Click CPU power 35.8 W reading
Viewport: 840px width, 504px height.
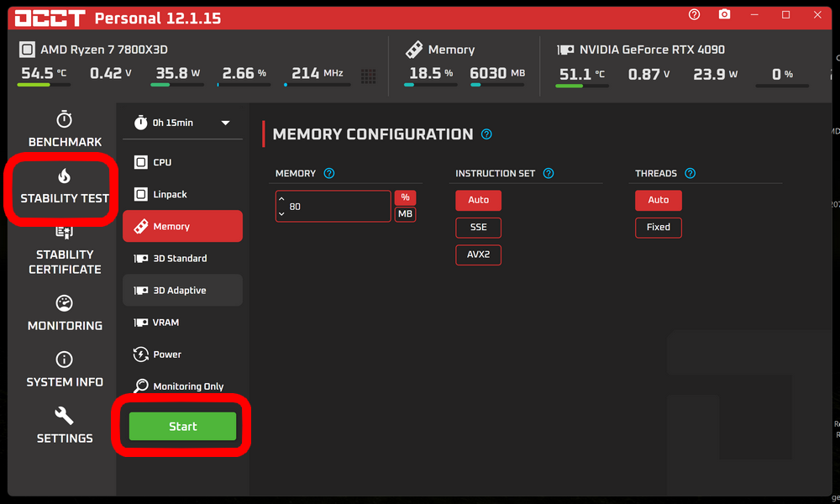click(178, 73)
